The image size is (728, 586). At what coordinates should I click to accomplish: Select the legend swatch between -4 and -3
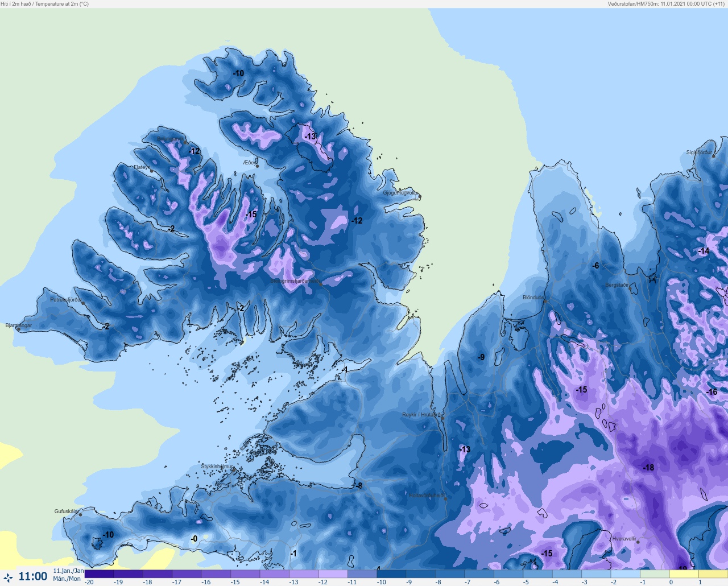[x=568, y=574]
